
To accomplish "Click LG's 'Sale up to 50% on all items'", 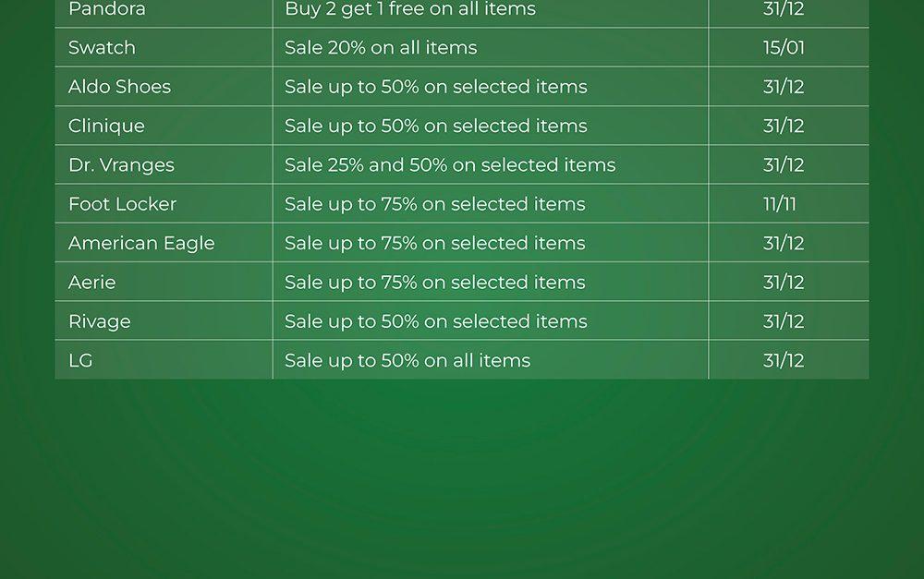I will (x=407, y=360).
